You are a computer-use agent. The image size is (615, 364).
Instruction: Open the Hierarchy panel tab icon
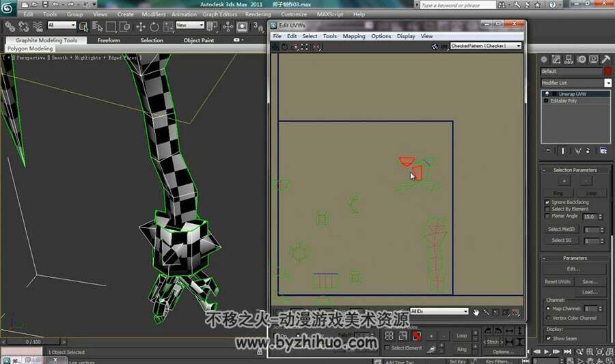tap(569, 59)
